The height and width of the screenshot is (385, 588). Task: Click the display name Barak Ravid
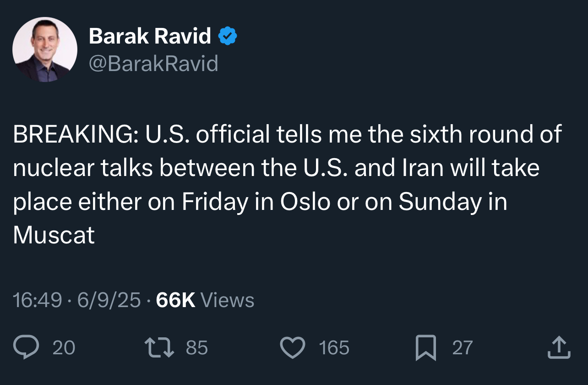pos(150,36)
